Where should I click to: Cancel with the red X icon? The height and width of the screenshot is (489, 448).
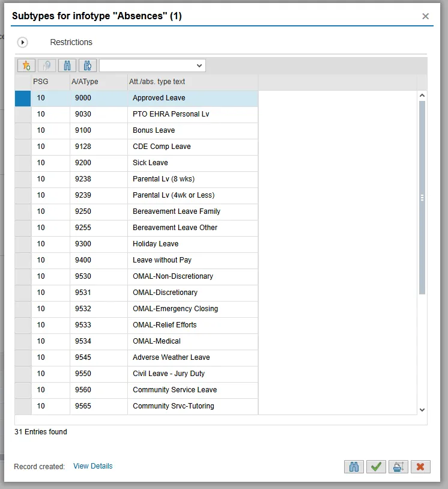pos(420,466)
